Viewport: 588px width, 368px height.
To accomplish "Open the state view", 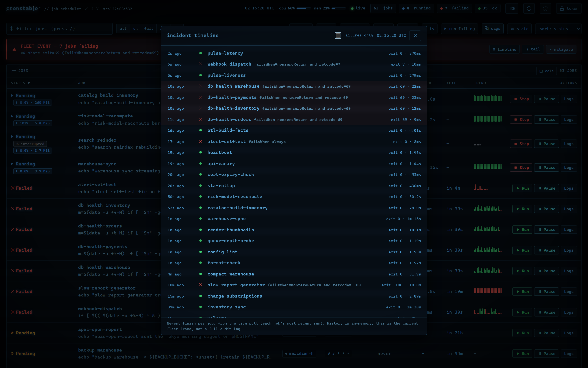I will click(x=519, y=29).
